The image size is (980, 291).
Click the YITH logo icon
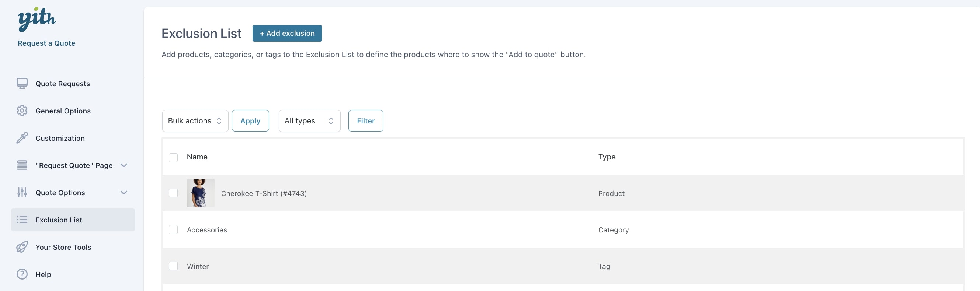click(x=37, y=19)
